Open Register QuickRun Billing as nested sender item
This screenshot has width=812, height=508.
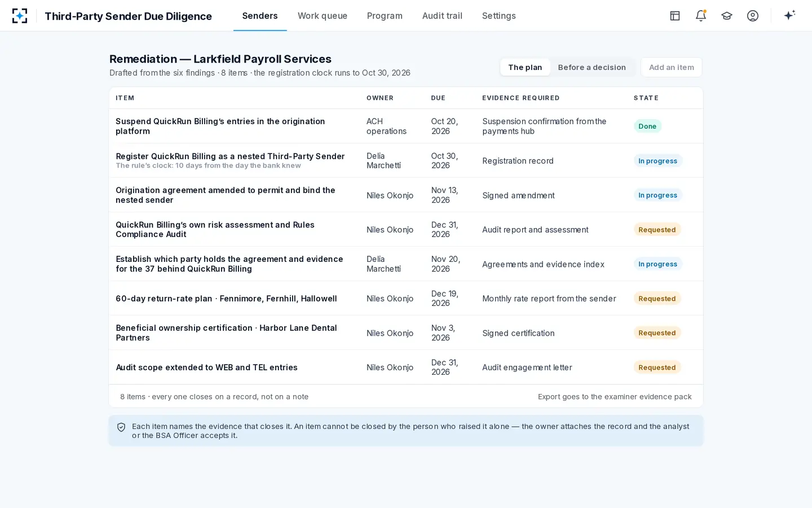pos(230,156)
